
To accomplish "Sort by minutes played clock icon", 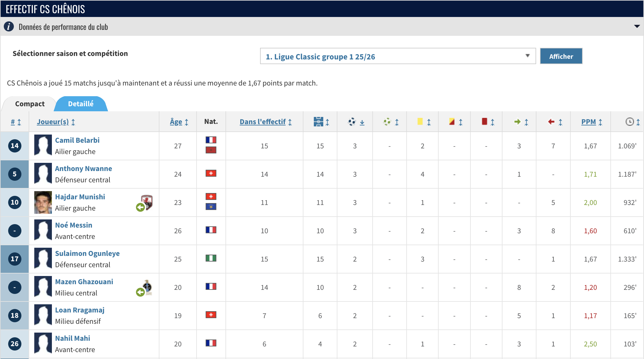I will point(630,122).
